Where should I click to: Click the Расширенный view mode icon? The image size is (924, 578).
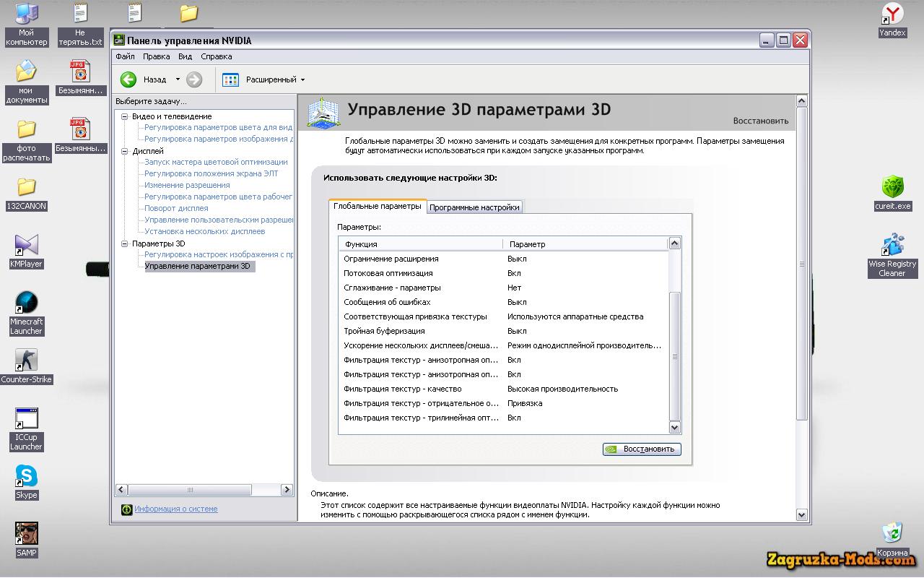[x=230, y=79]
